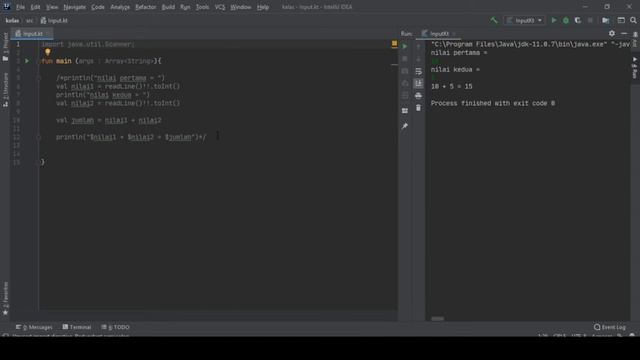Open Project Structure icon in toolbar
Screen dimensions: 640x360
pyautogui.click(x=606, y=20)
